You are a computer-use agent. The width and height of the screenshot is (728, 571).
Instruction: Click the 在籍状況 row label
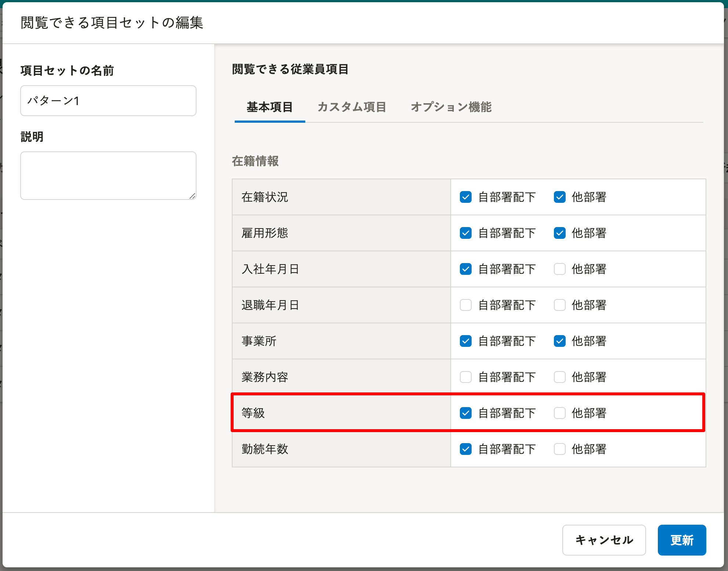265,197
